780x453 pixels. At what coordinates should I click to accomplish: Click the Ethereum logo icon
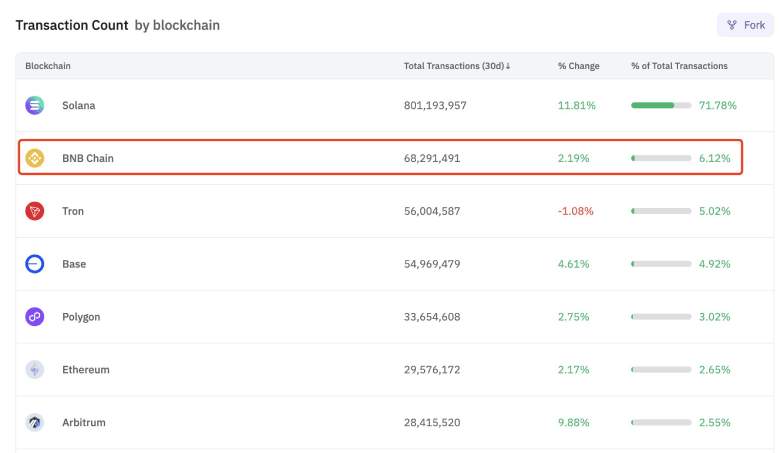pyautogui.click(x=35, y=370)
